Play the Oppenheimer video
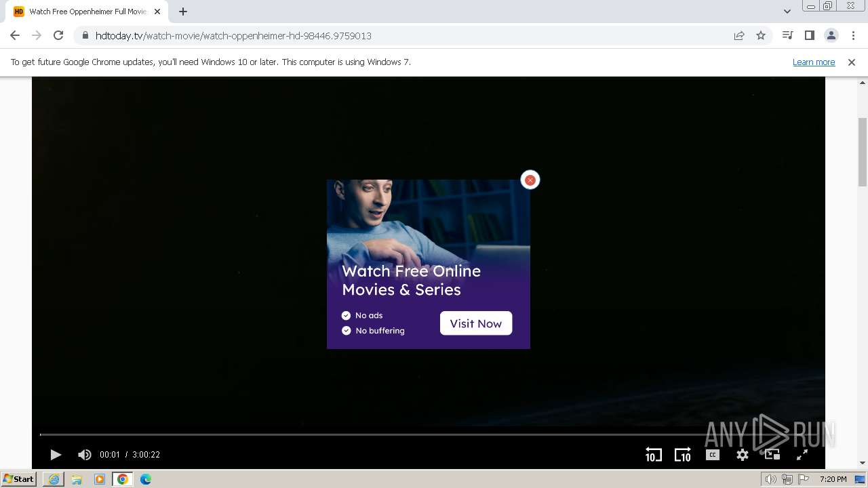The height and width of the screenshot is (488, 868). click(x=56, y=455)
